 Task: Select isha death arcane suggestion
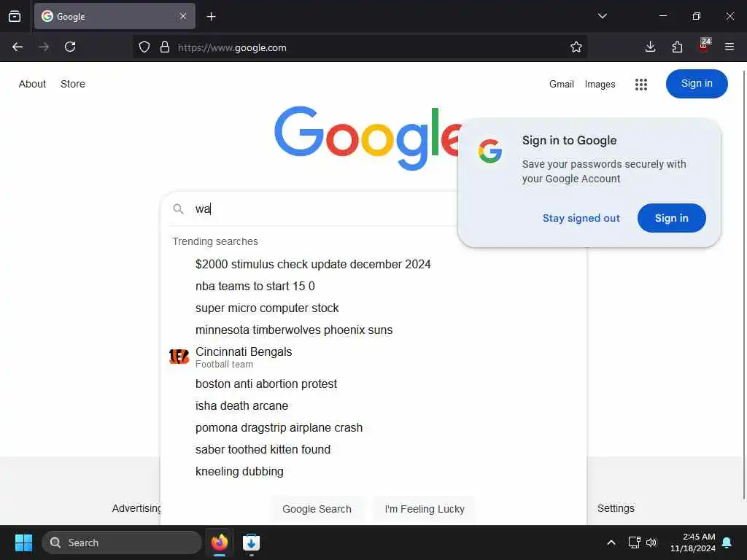tap(241, 405)
